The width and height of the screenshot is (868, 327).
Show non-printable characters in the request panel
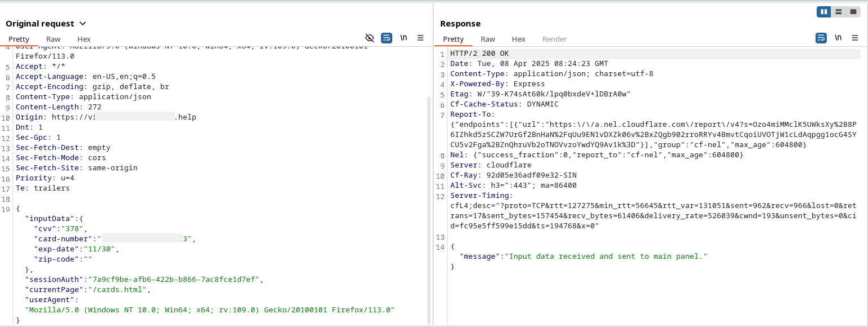tap(404, 38)
